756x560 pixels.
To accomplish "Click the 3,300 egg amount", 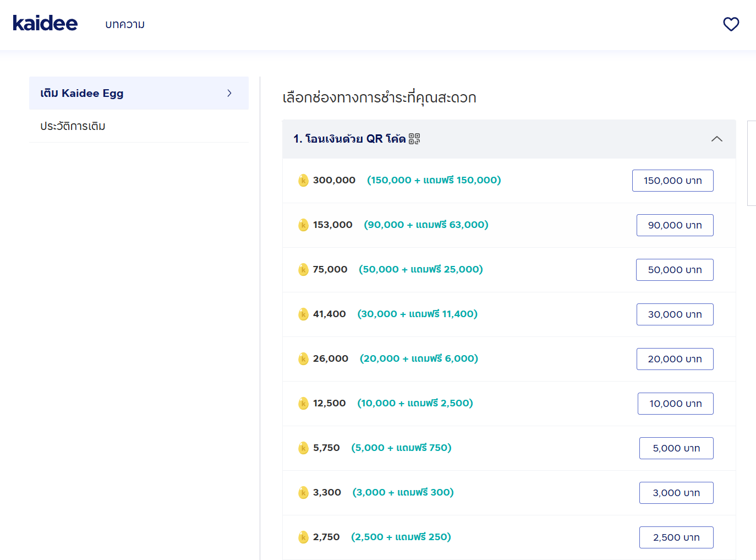I will point(327,492).
